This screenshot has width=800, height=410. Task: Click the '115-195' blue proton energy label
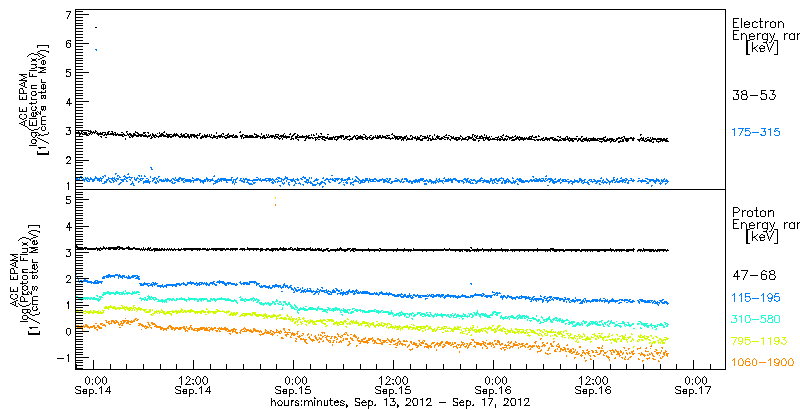(756, 298)
